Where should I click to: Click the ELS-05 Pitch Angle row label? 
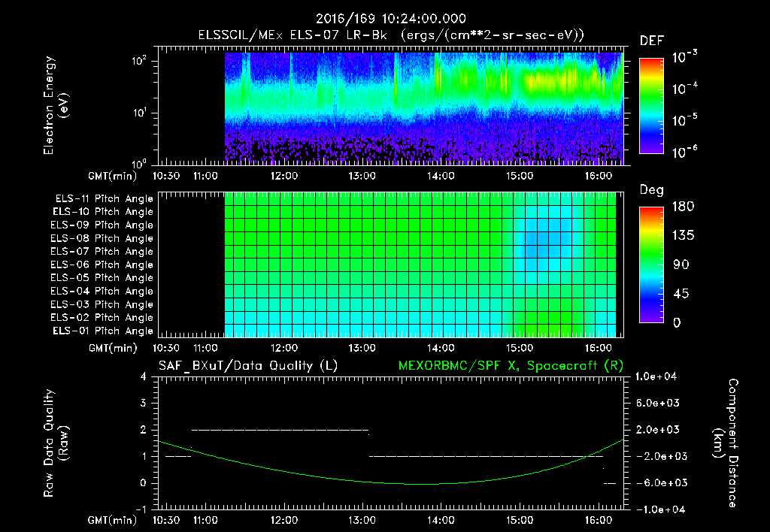click(x=102, y=278)
